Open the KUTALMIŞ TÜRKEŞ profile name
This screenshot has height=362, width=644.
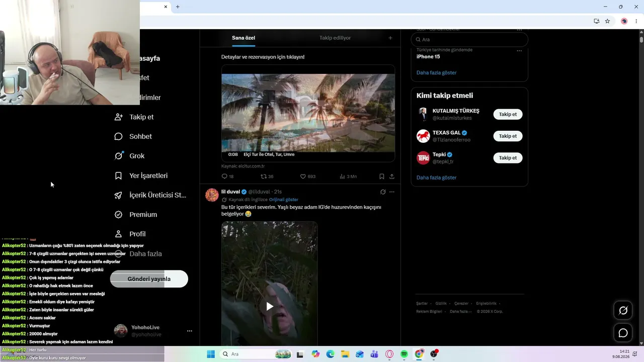click(456, 111)
